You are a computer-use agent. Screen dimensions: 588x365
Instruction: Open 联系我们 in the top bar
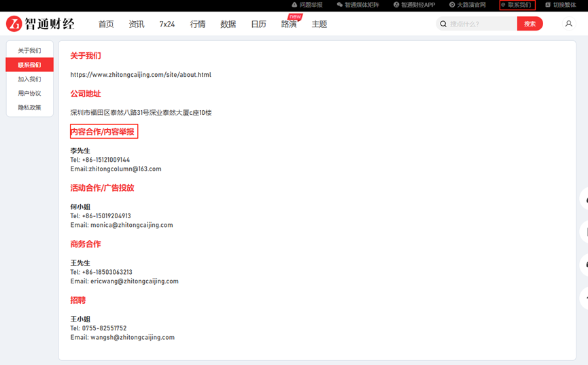pos(517,5)
